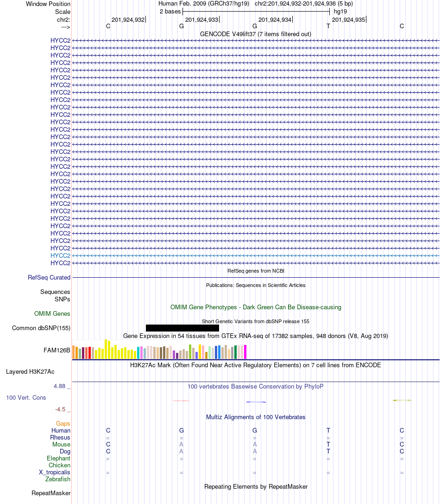The height and width of the screenshot is (504, 440).
Task: Click the 'SNPs' publications track label
Action: coord(63,299)
